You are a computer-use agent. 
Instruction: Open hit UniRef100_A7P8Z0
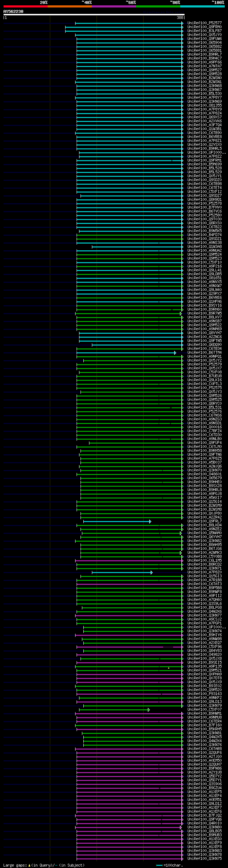204,572
